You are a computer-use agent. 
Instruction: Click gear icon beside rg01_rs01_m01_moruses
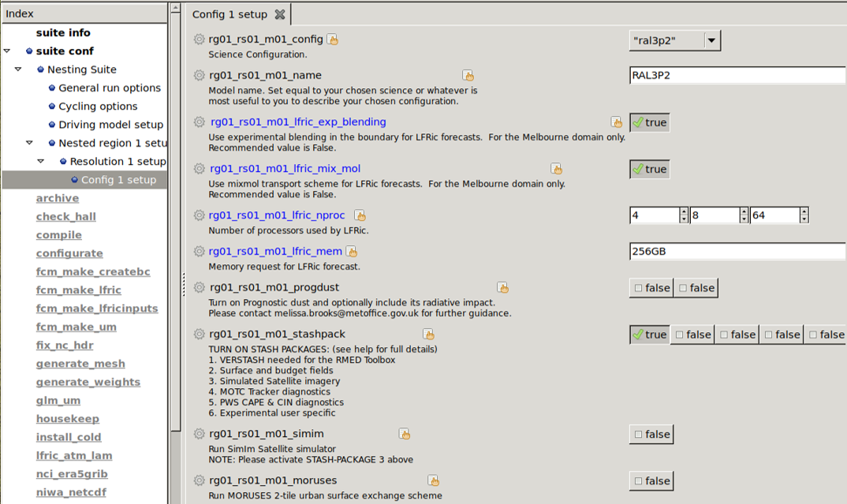[200, 480]
